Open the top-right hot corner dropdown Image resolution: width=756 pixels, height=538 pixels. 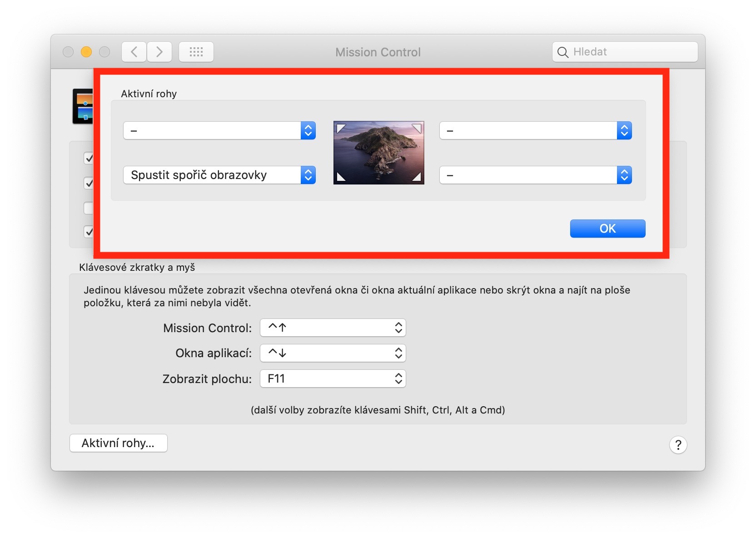[535, 131]
